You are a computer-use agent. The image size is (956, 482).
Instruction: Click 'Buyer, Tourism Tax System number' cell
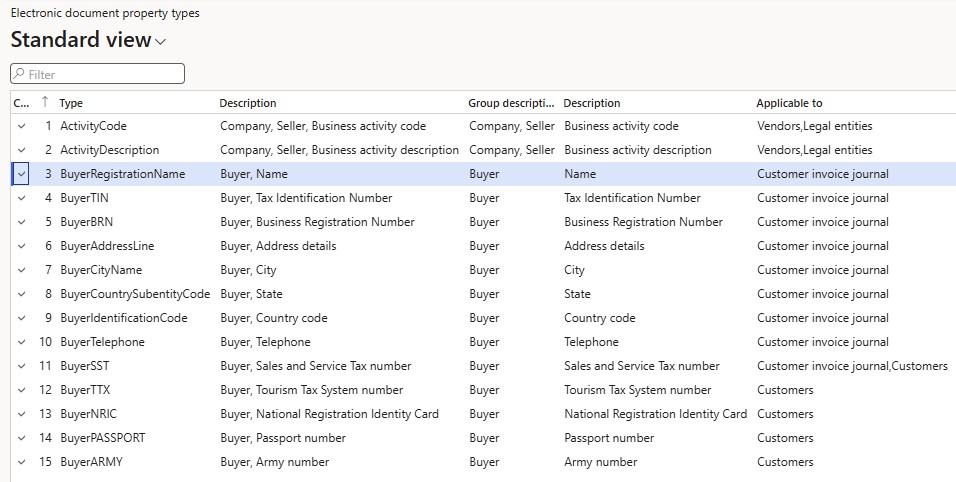(x=312, y=390)
